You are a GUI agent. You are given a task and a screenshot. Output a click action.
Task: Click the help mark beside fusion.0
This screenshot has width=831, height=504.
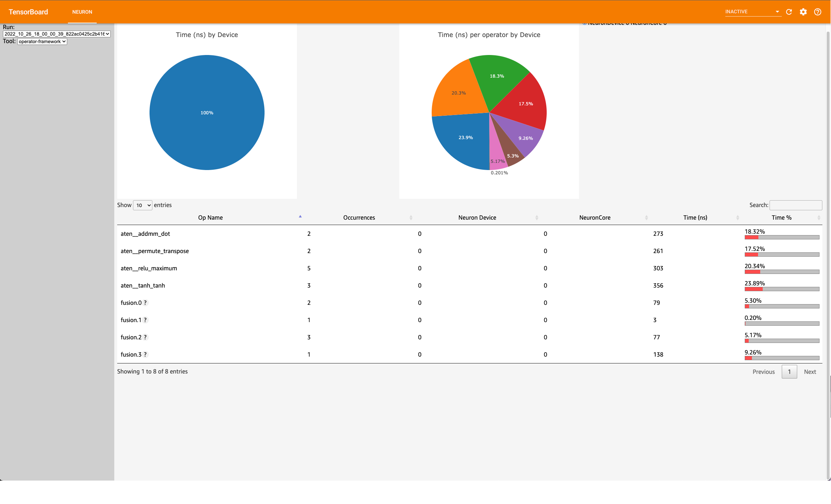(145, 303)
